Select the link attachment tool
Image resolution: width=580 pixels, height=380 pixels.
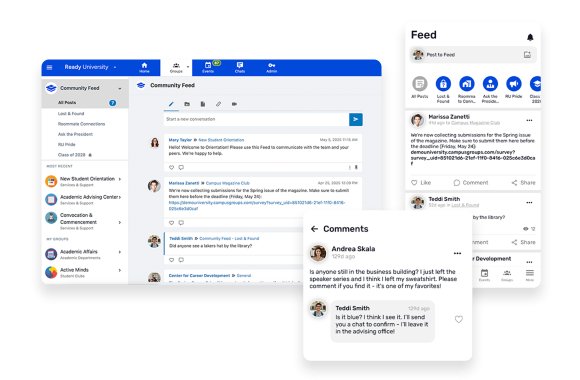point(219,104)
